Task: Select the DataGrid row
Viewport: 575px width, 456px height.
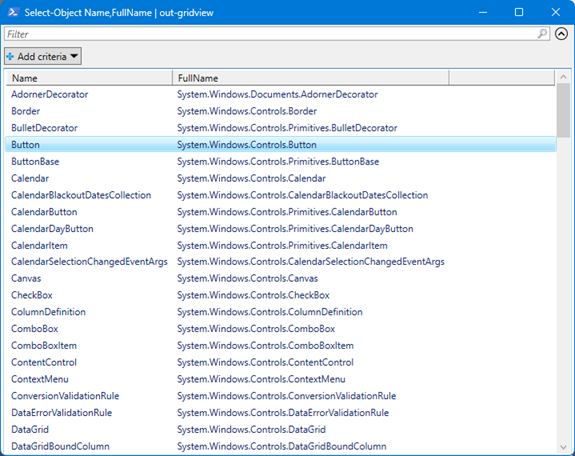Action: [281, 430]
